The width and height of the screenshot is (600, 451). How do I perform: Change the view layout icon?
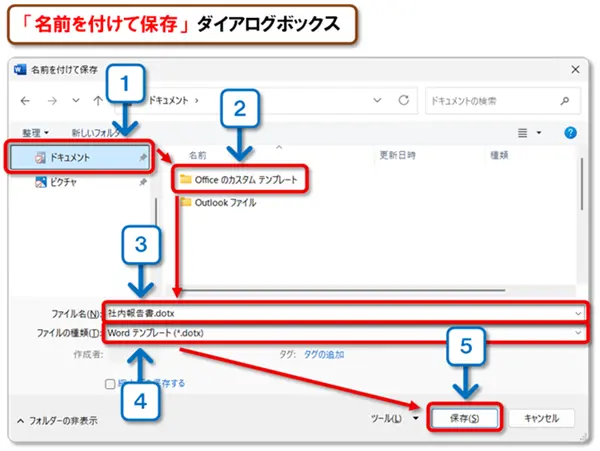click(522, 133)
